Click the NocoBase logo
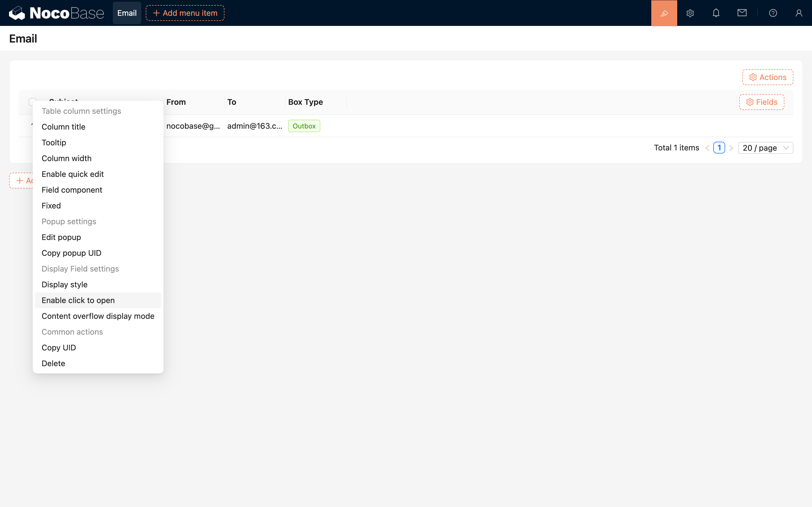This screenshot has height=507, width=812. tap(56, 13)
